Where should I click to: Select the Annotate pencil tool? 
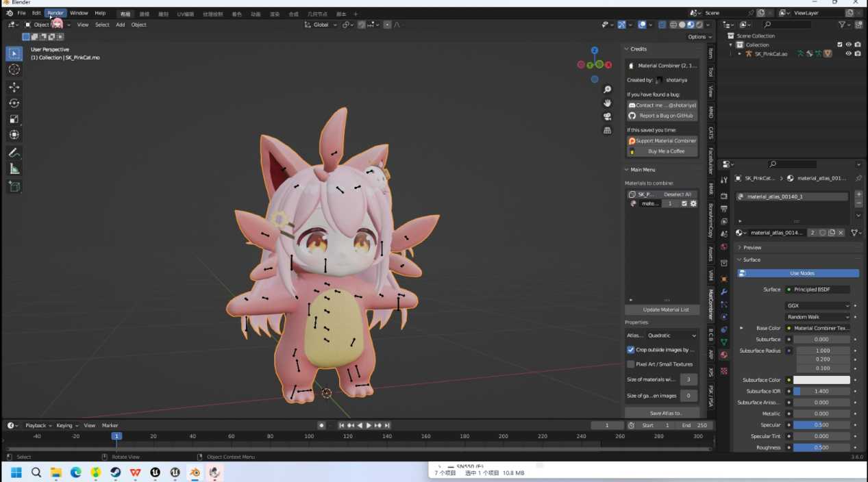14,152
